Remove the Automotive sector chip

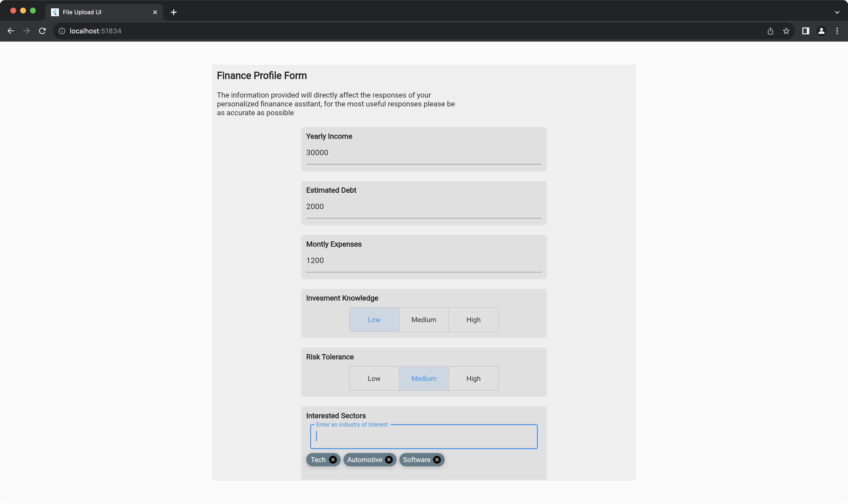389,460
